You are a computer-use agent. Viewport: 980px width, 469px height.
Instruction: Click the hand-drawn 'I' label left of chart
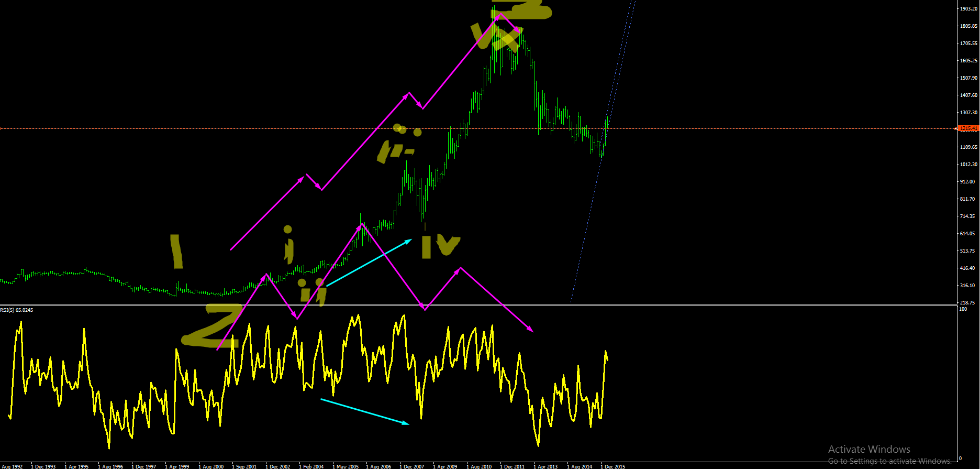(x=177, y=251)
